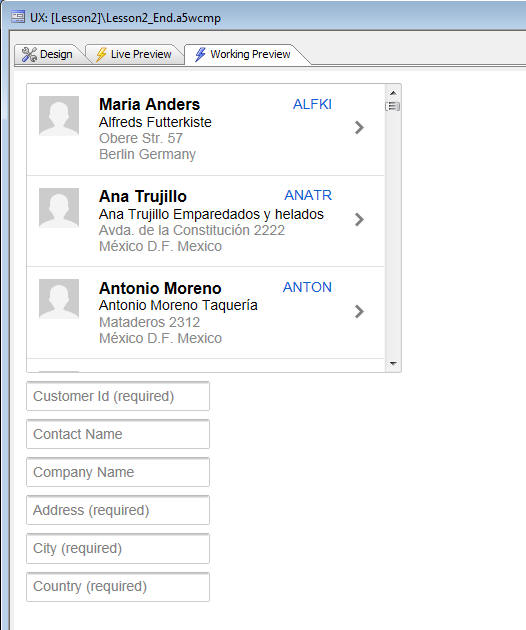Open Maria Anders details with chevron arrow

pos(359,127)
